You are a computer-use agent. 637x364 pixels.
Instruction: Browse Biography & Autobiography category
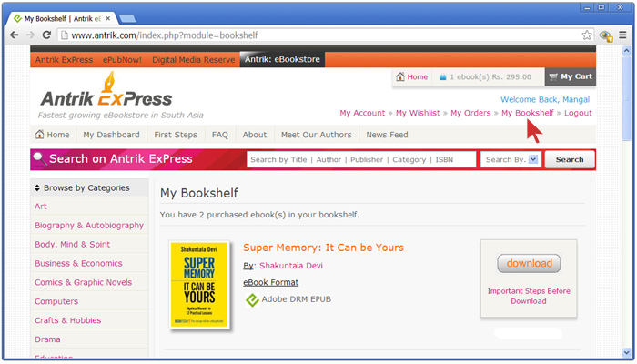[89, 226]
